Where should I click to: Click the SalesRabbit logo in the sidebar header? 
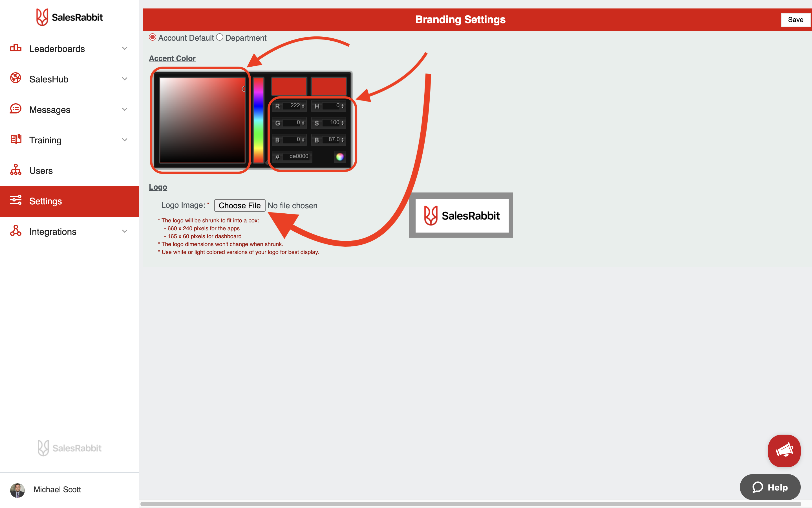[69, 17]
